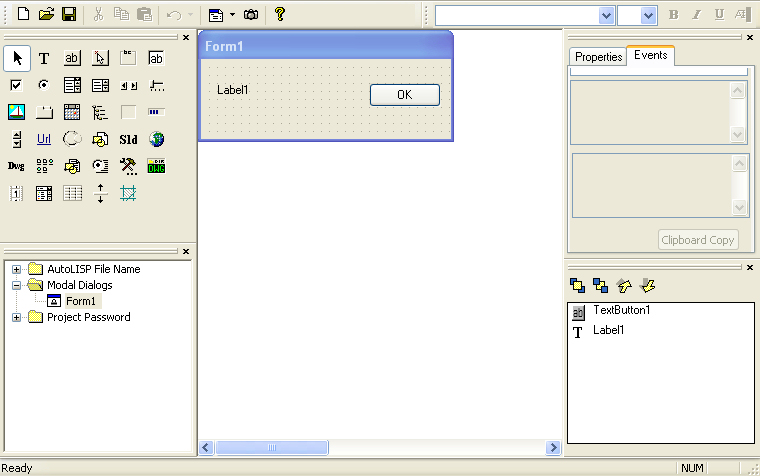Viewport: 760px width, 476px height.
Task: Select the hammer and wrench ActiveX tool
Action: [128, 166]
